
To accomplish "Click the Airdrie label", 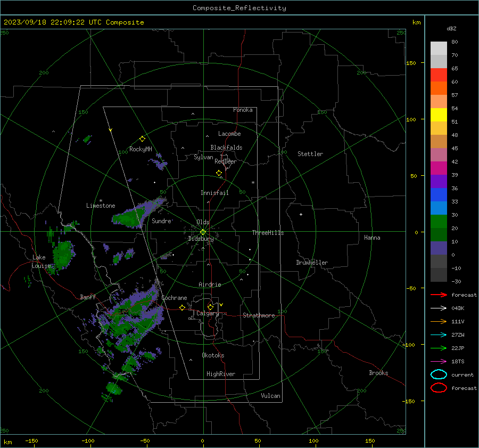I will tap(210, 284).
